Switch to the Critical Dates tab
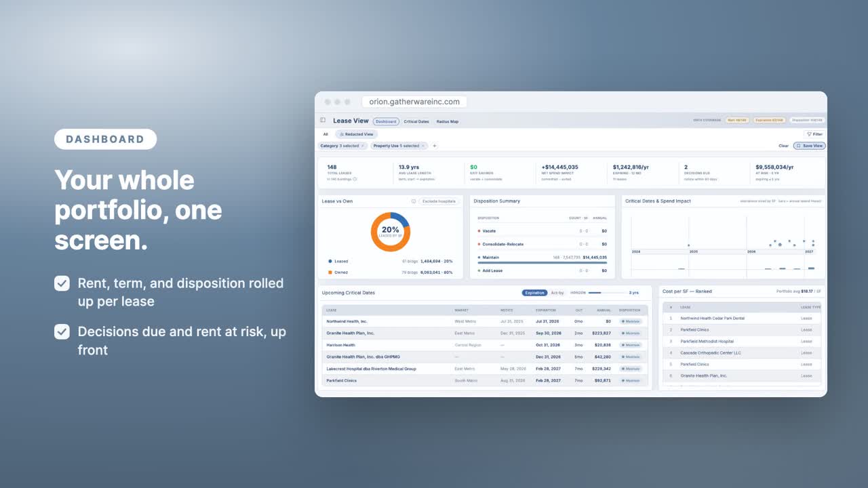The image size is (868, 488). (416, 121)
